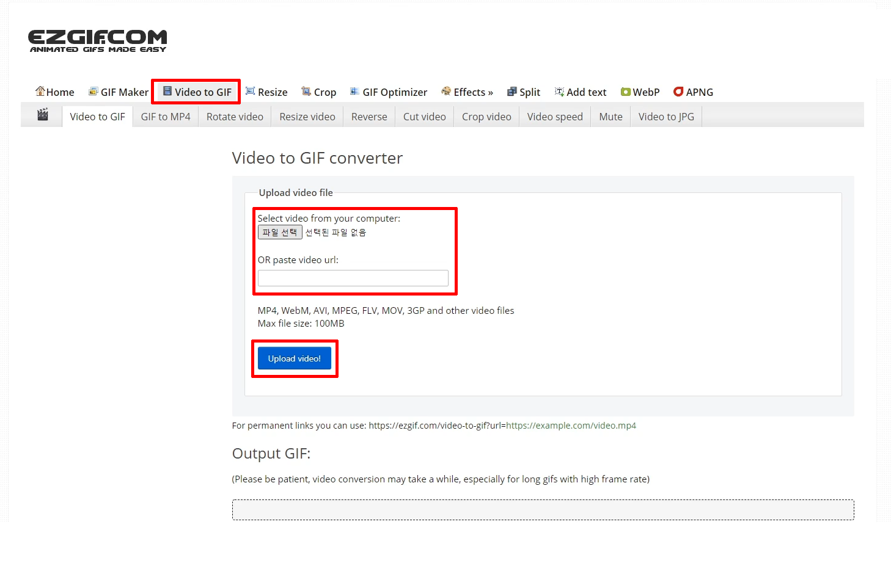Click the Split icon
891x588 pixels.
tap(512, 92)
